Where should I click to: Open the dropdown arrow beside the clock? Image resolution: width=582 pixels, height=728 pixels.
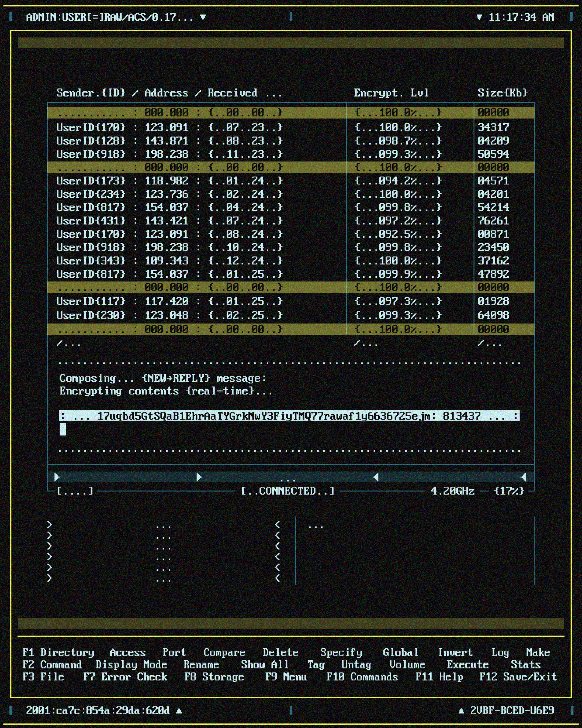[479, 17]
